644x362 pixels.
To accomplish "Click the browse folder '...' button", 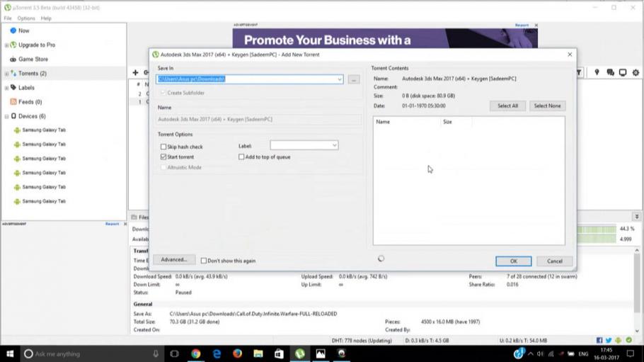I will click(x=354, y=79).
